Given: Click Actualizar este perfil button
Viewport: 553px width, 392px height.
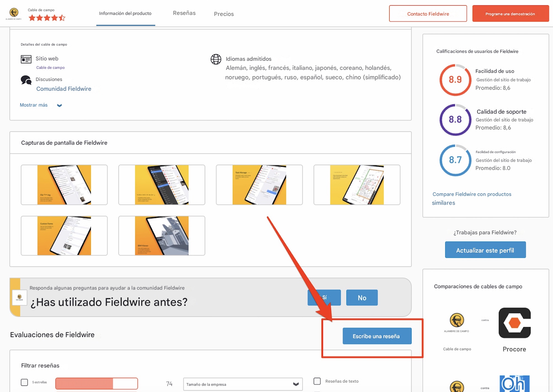Looking at the screenshot, I should click(x=485, y=250).
